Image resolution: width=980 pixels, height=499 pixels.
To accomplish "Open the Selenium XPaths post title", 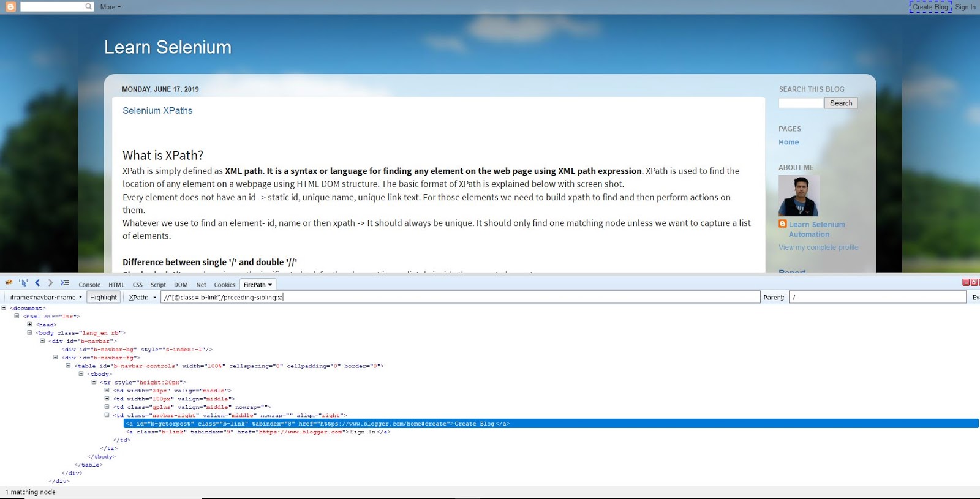I will 157,111.
